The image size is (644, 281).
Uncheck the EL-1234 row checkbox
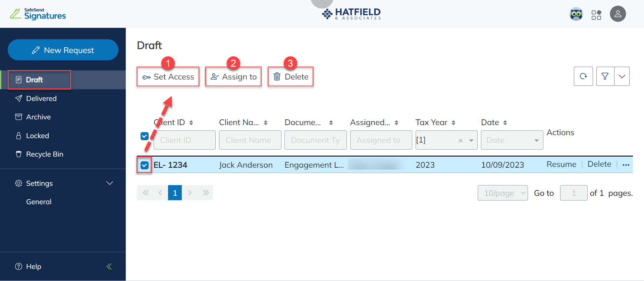pos(145,165)
